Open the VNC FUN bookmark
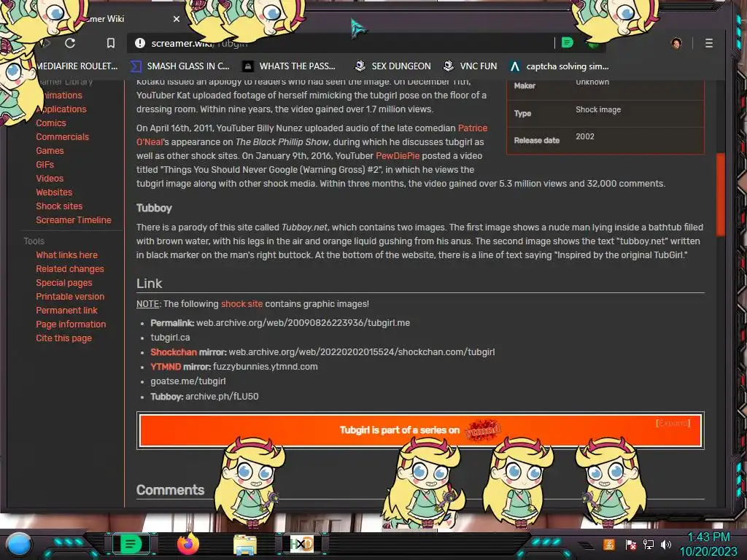 coord(471,66)
